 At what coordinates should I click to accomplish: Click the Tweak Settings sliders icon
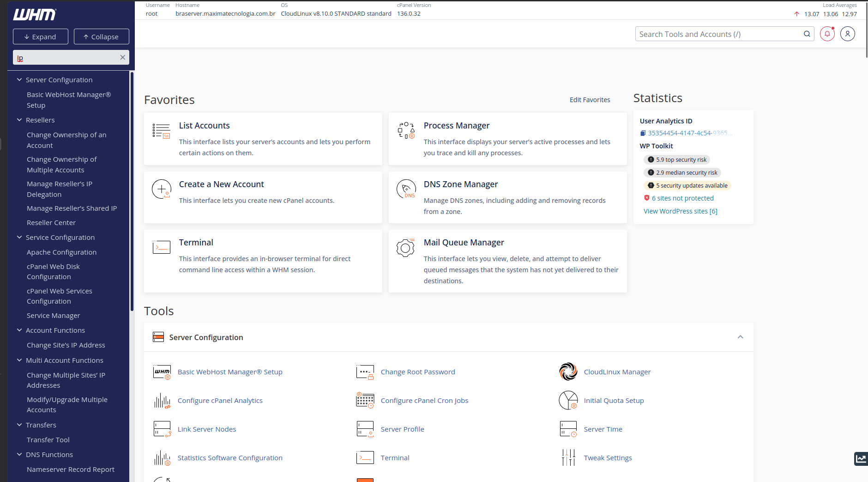pos(568,458)
